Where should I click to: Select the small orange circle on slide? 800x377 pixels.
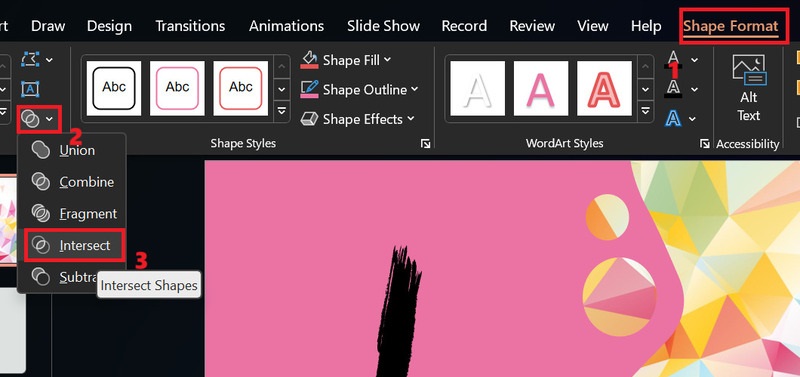pyautogui.click(x=607, y=217)
